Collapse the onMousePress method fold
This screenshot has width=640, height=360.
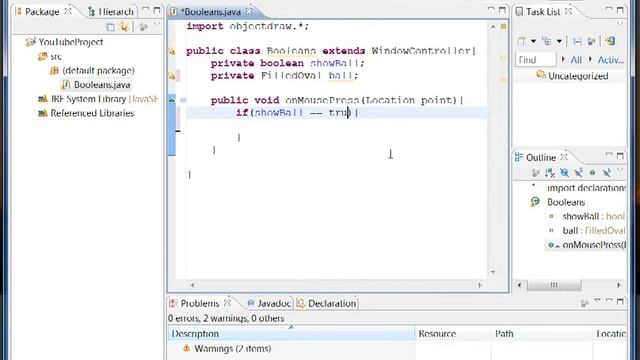pos(183,100)
